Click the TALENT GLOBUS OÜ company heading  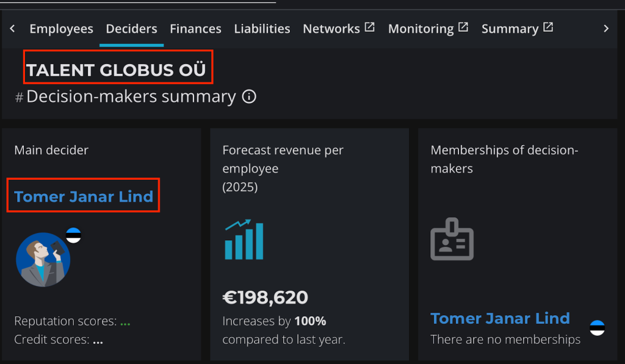(116, 70)
